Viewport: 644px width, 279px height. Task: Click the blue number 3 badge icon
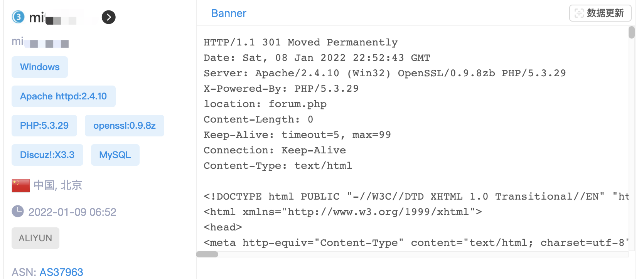pyautogui.click(x=18, y=17)
